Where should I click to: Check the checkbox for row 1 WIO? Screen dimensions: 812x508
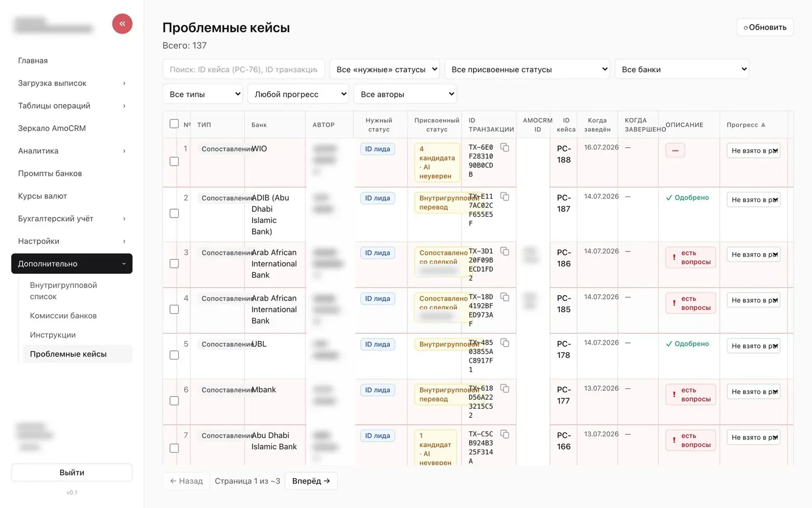click(174, 162)
